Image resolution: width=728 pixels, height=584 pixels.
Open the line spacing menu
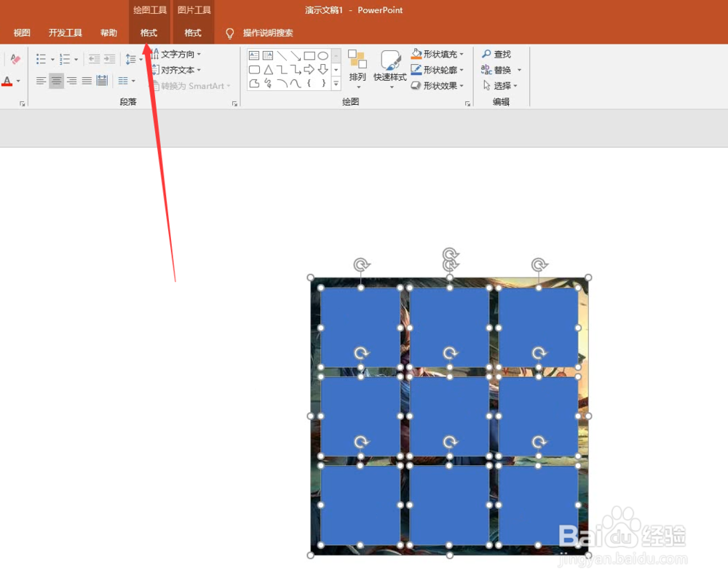(134, 59)
